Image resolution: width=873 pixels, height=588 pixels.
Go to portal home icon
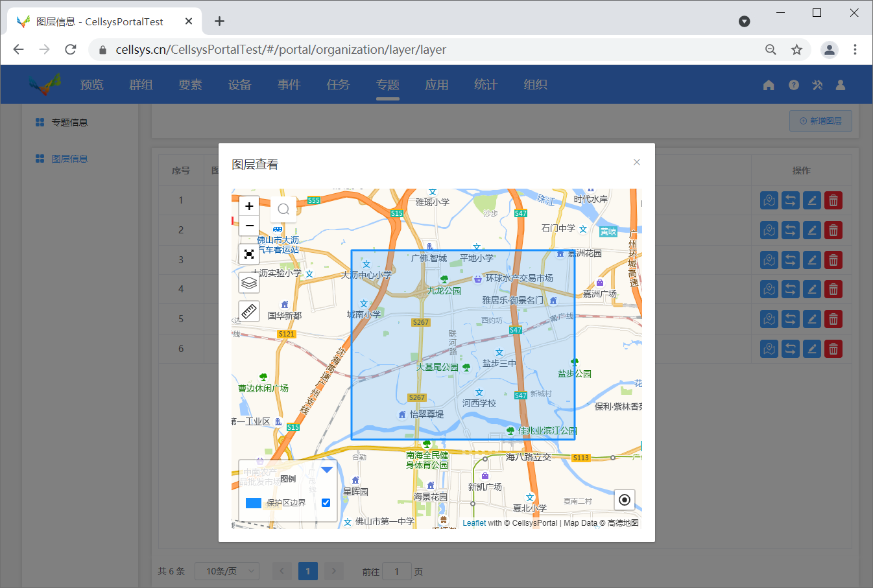point(769,85)
